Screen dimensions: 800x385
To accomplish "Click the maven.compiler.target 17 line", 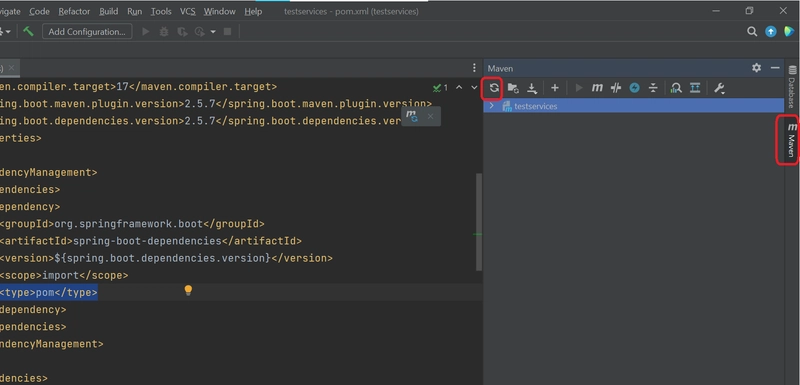I will click(138, 87).
